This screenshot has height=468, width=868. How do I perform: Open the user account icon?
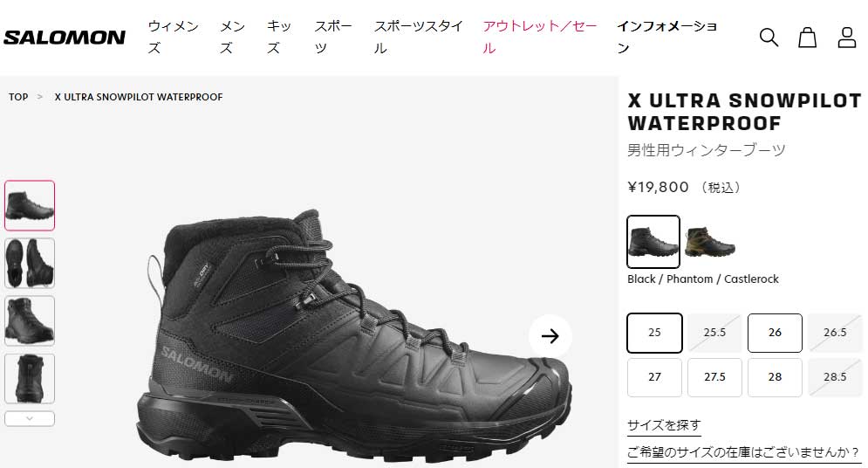tap(846, 37)
